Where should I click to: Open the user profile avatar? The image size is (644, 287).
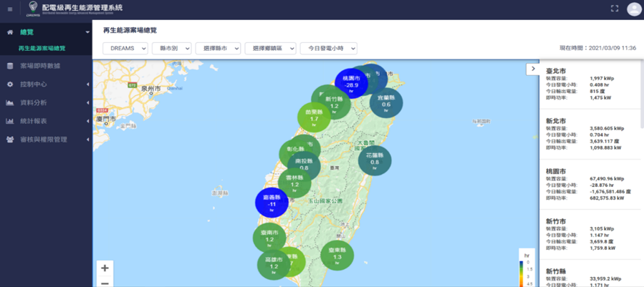(x=634, y=9)
